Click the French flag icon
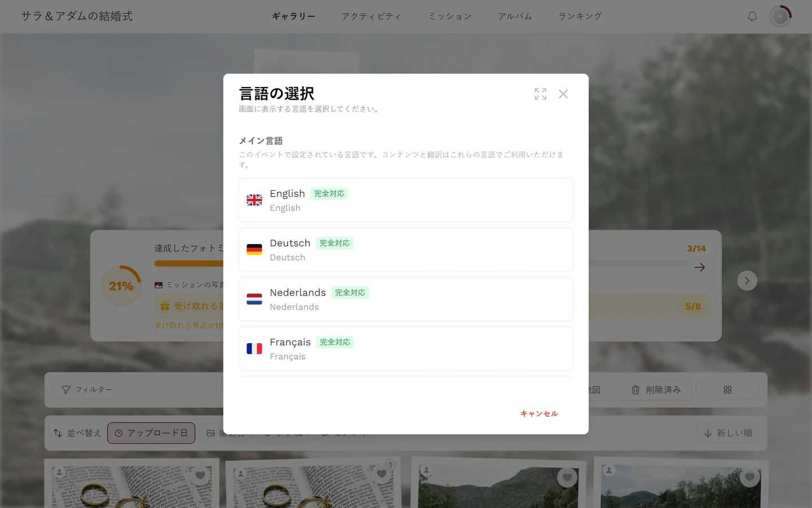The width and height of the screenshot is (812, 508). (x=254, y=349)
